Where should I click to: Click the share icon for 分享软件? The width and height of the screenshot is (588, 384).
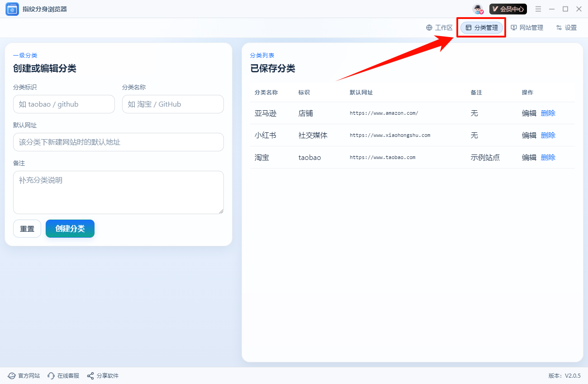[90, 376]
